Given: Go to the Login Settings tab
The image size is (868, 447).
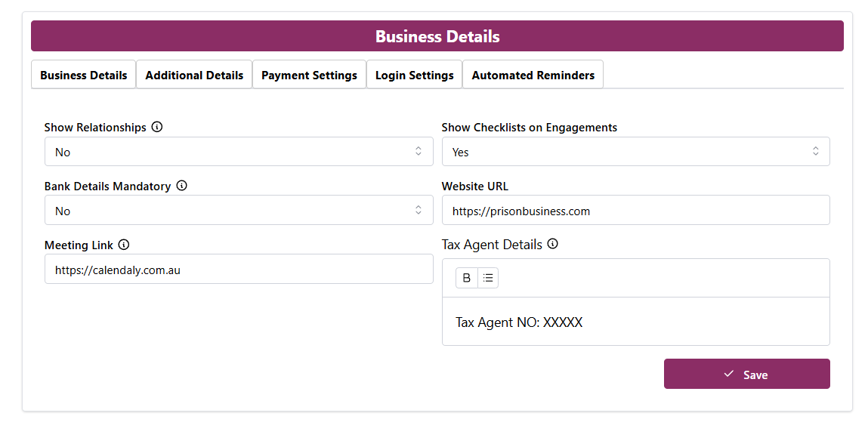Looking at the screenshot, I should (x=414, y=76).
